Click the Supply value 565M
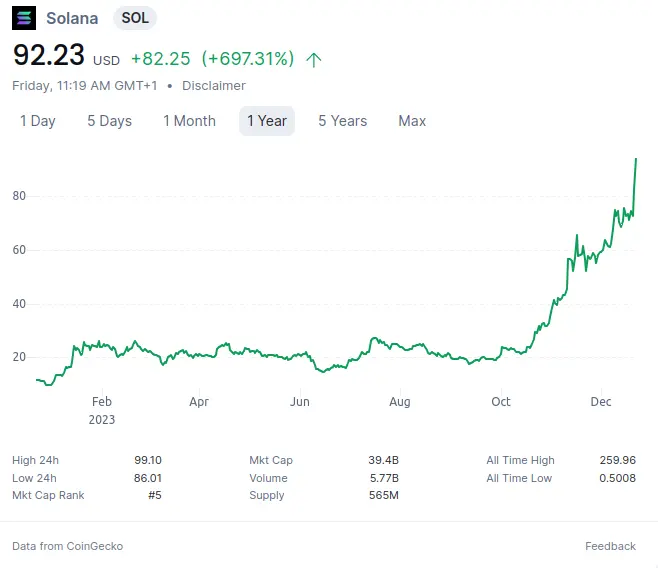 [384, 495]
